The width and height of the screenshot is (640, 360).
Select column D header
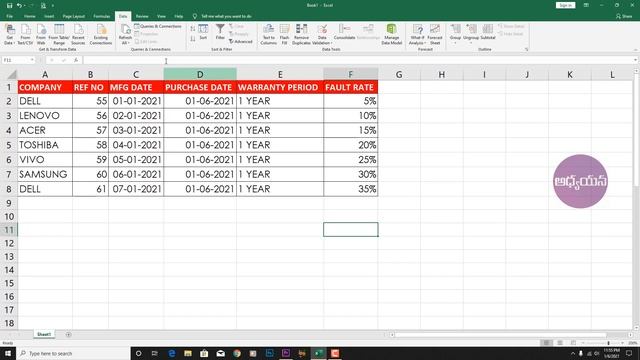tap(200, 74)
